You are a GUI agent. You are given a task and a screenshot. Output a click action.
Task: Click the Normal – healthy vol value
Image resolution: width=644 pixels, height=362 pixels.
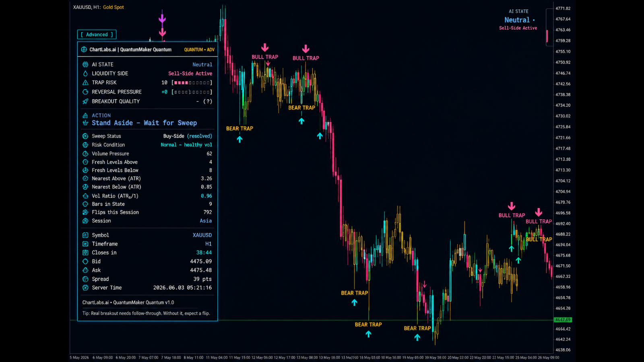click(x=186, y=145)
